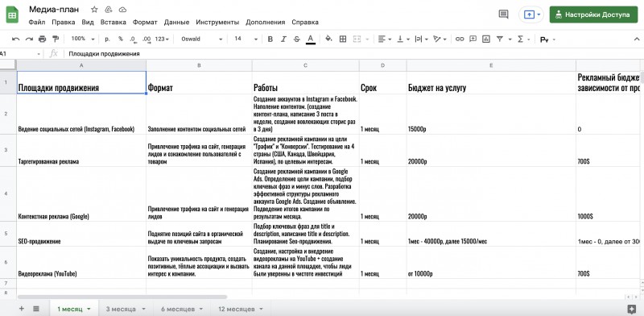This screenshot has width=644, height=316.
Task: Open the Explore icon in bottom corner
Action: (x=632, y=309)
